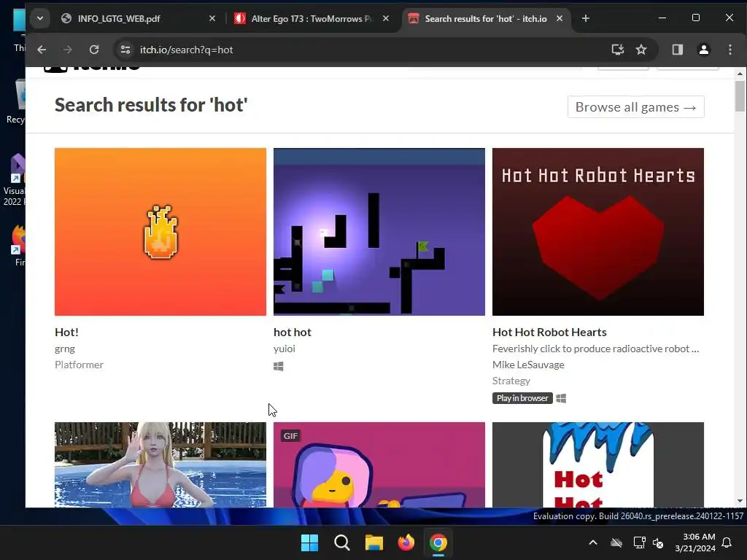Screen dimensions: 747x560
Task: Install app icon in the address bar
Action: [617, 50]
